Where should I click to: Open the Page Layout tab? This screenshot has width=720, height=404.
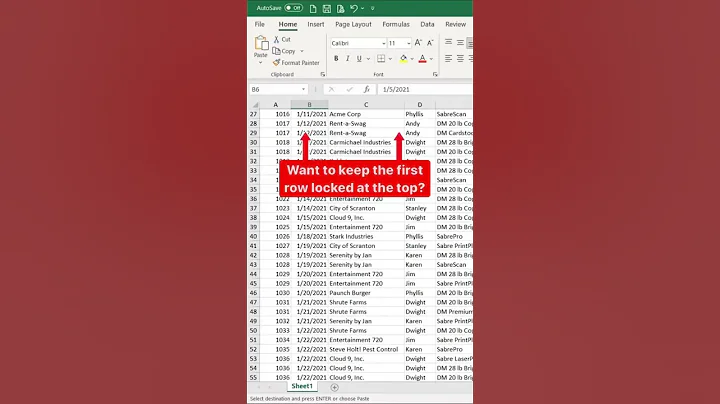tap(353, 24)
